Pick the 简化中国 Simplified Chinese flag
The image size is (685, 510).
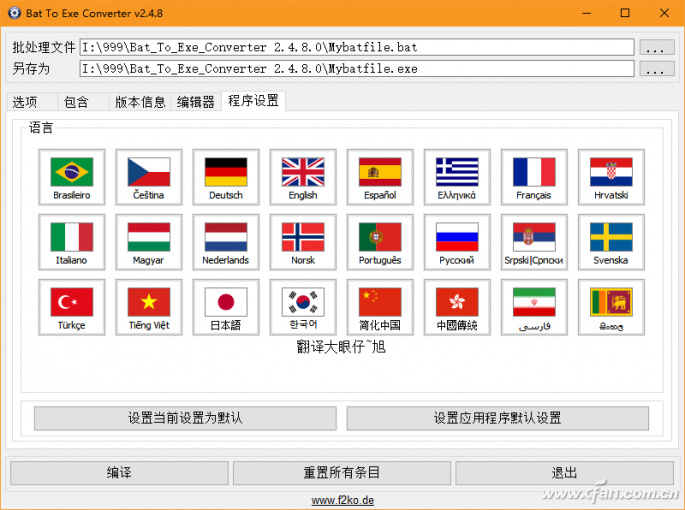click(x=380, y=307)
